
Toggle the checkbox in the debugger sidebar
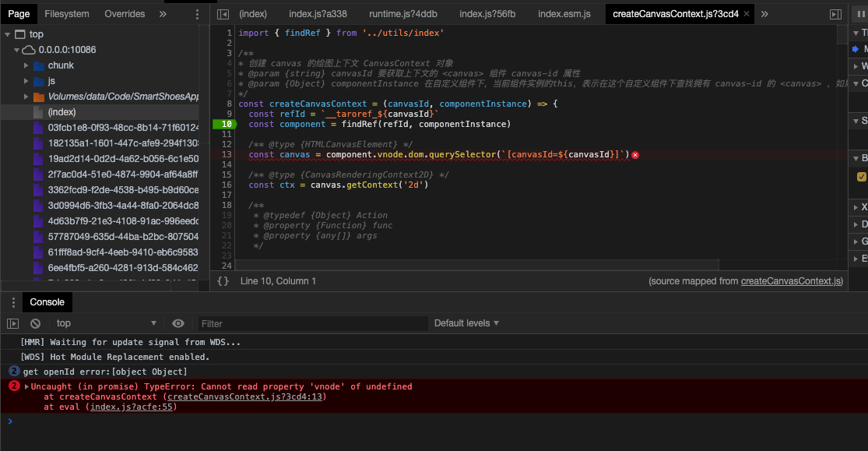[861, 177]
